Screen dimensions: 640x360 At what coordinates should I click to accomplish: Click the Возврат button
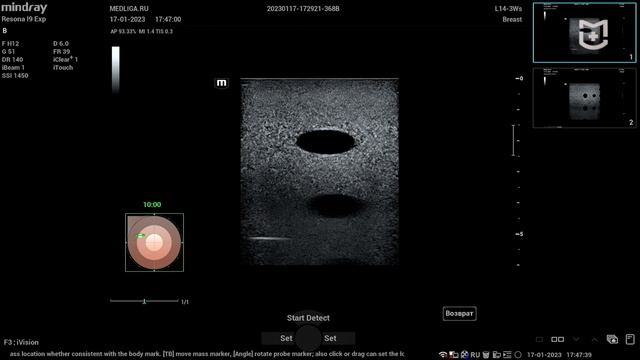pyautogui.click(x=459, y=313)
